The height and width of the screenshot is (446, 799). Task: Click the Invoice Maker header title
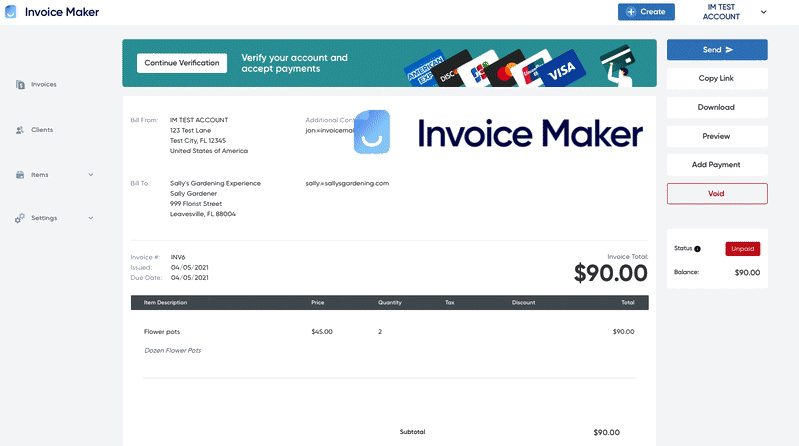click(x=62, y=12)
